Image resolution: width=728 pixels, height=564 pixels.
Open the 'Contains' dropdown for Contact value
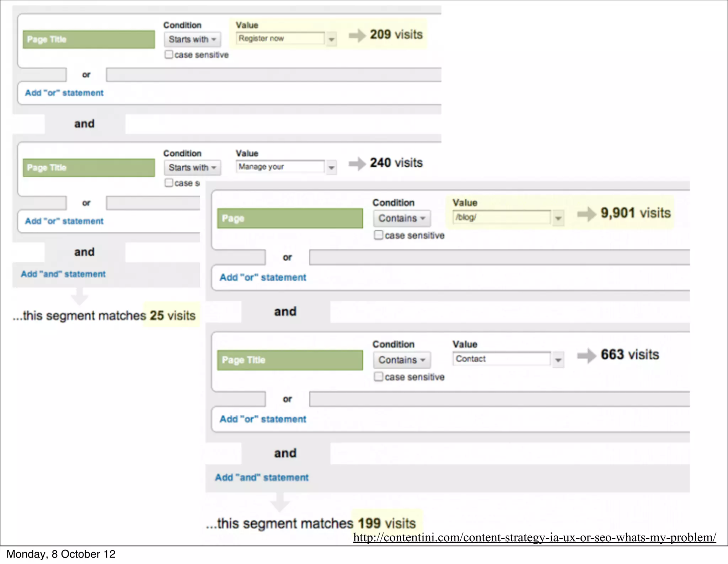(402, 360)
